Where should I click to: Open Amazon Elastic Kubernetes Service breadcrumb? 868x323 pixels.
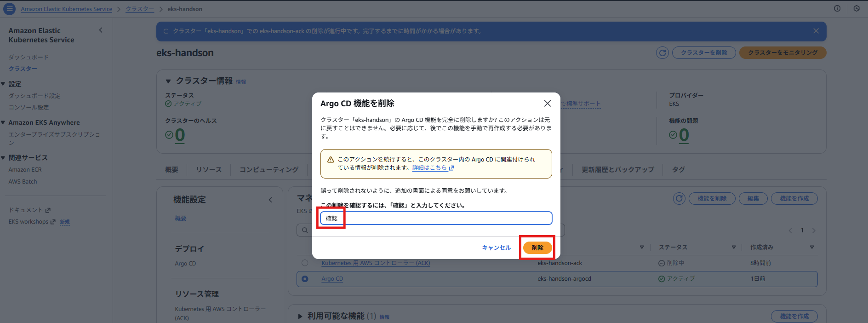66,9
